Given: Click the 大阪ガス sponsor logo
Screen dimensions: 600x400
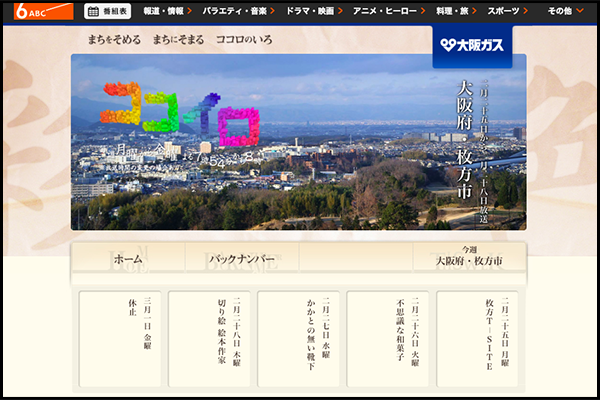Looking at the screenshot, I should [x=472, y=46].
